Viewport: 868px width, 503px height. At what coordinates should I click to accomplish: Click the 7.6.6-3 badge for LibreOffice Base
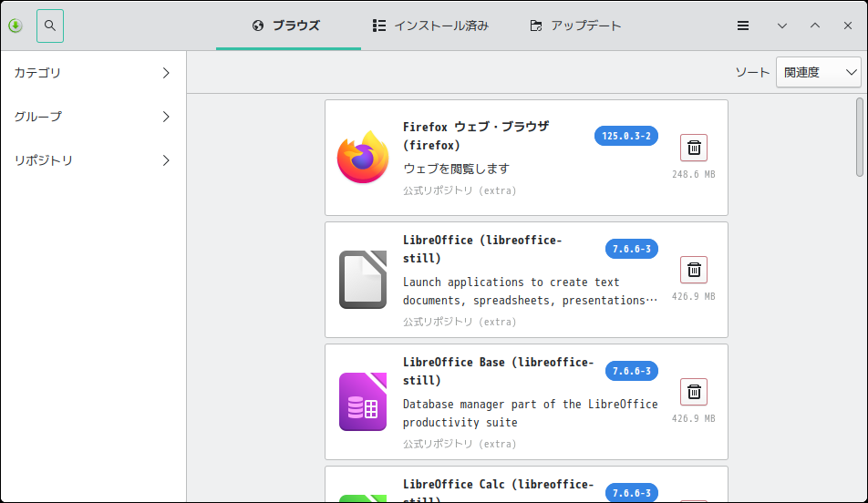point(632,371)
